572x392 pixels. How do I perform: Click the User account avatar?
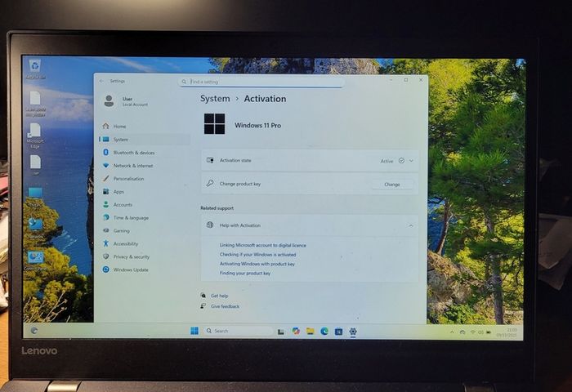coord(109,101)
